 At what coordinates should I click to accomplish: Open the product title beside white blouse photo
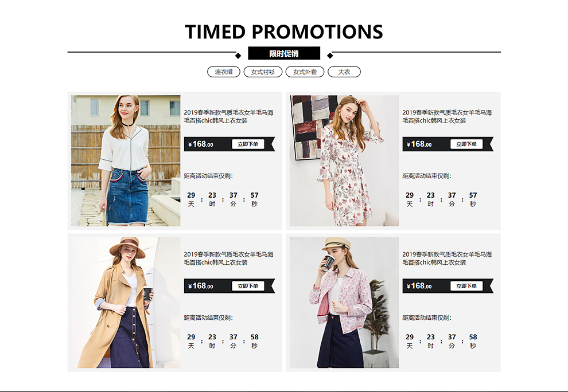tap(228, 116)
